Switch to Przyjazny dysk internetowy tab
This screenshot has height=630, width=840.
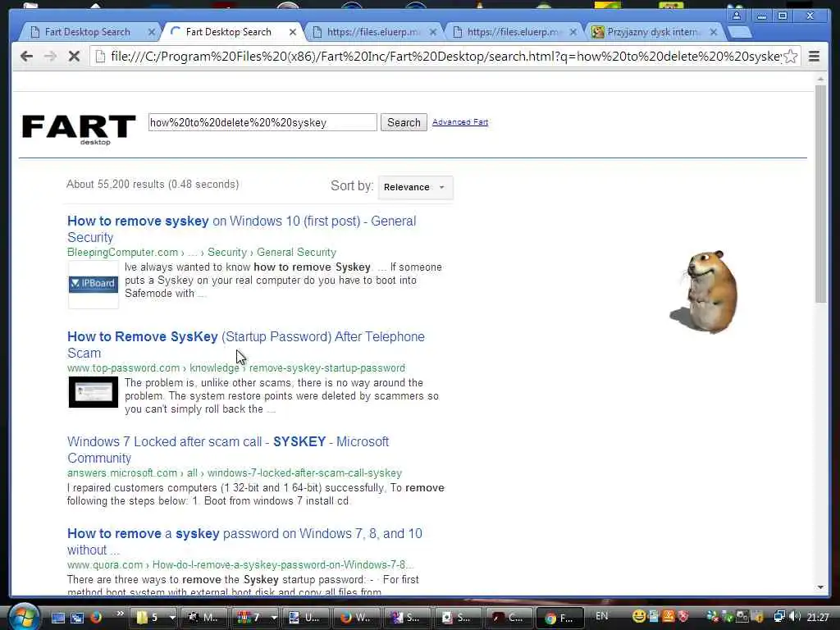(653, 32)
